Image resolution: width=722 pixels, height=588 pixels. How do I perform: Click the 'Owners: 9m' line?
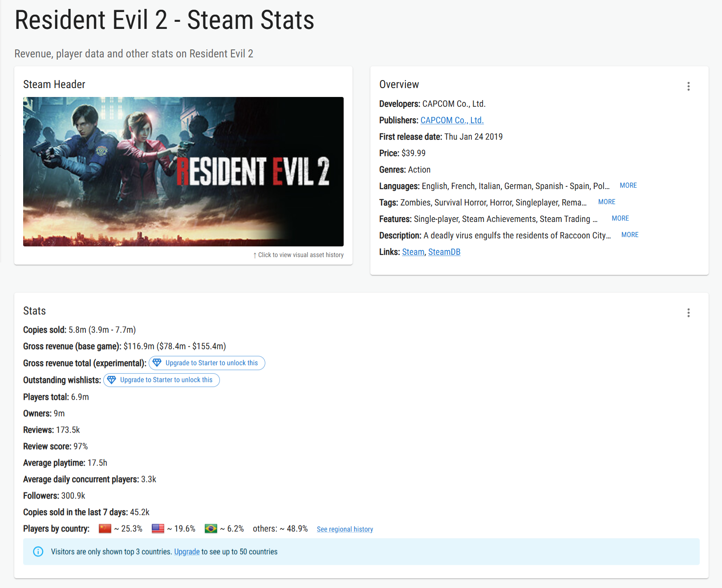[x=44, y=413]
